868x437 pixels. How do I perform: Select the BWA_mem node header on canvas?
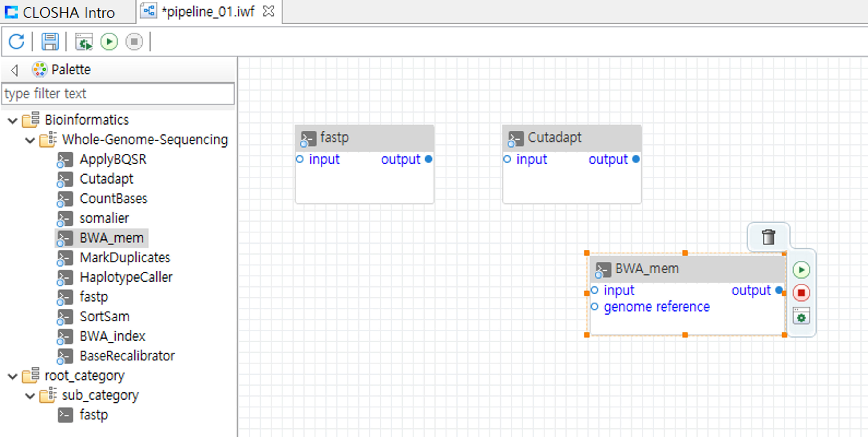coord(687,269)
